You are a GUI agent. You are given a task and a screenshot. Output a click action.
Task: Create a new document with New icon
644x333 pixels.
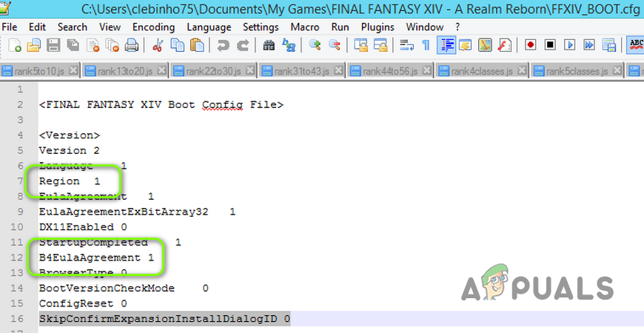pyautogui.click(x=14, y=45)
